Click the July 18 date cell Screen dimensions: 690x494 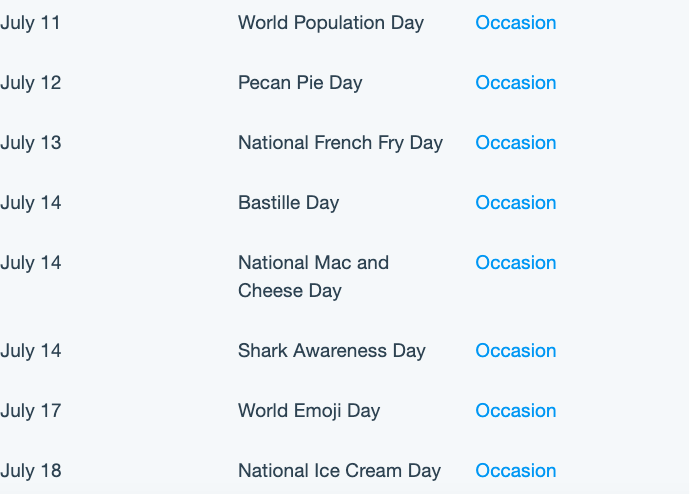pos(30,471)
